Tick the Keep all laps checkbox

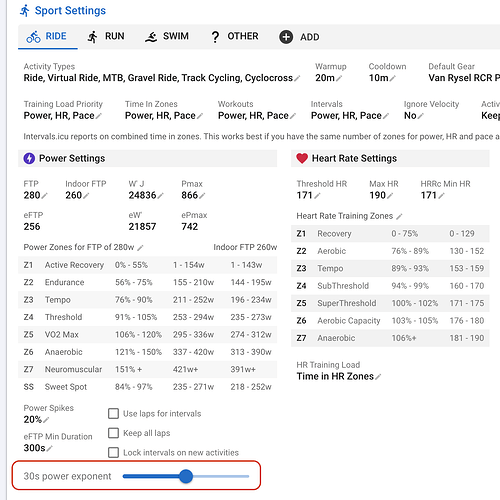pos(113,433)
